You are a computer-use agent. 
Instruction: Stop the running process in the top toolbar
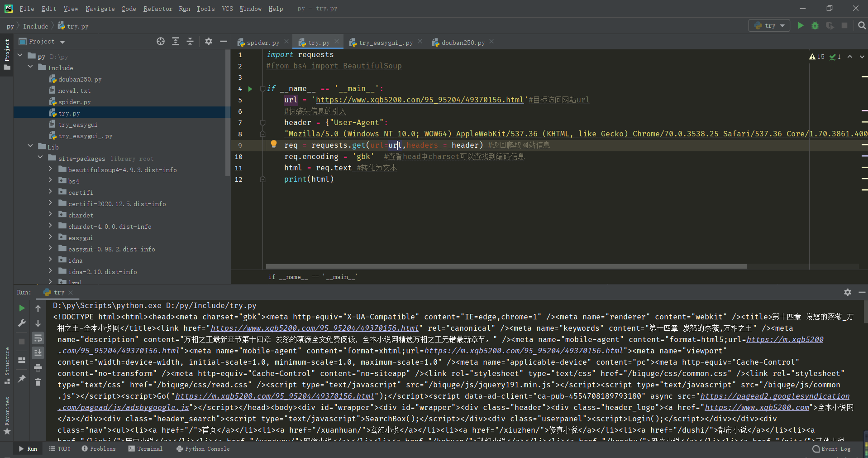tap(844, 26)
